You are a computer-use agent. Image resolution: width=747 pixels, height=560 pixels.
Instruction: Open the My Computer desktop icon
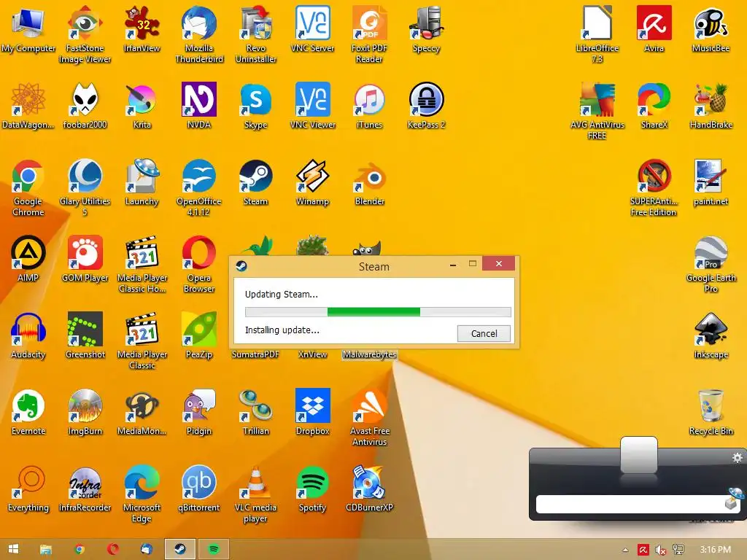tap(28, 30)
